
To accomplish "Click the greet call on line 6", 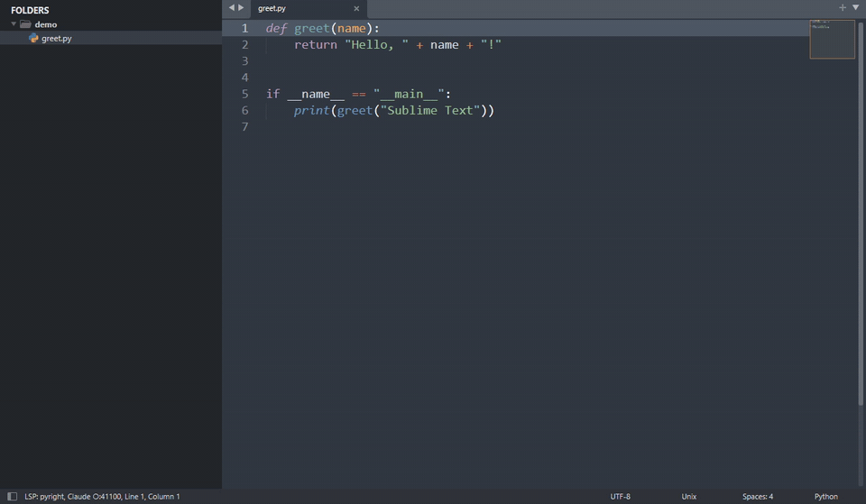I will pyautogui.click(x=355, y=110).
